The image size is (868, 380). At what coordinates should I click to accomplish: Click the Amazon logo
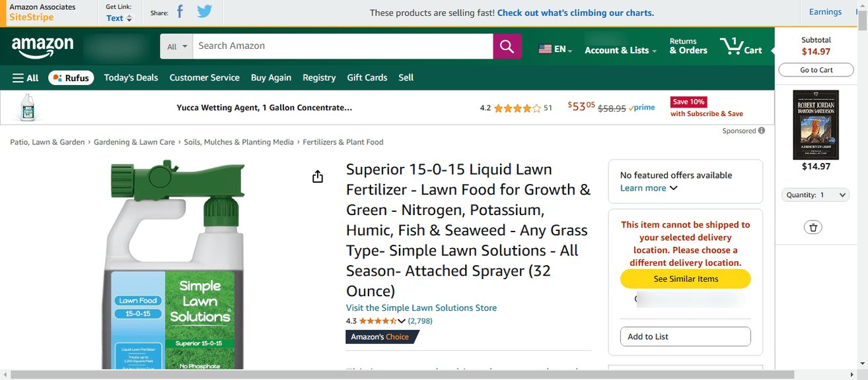[42, 46]
